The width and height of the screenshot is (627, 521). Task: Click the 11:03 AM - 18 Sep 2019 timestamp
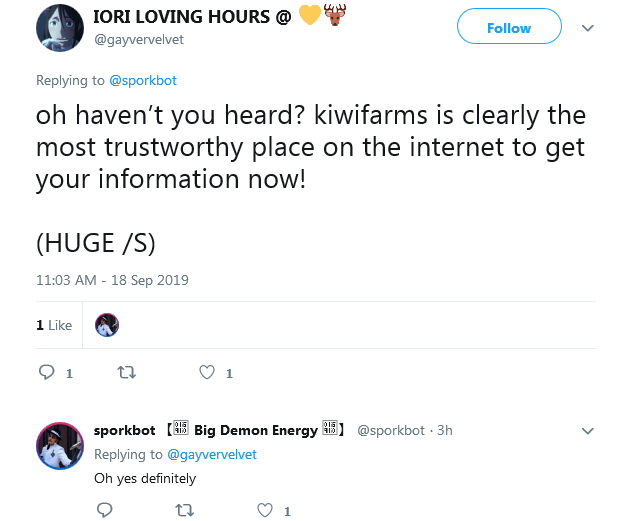112,280
